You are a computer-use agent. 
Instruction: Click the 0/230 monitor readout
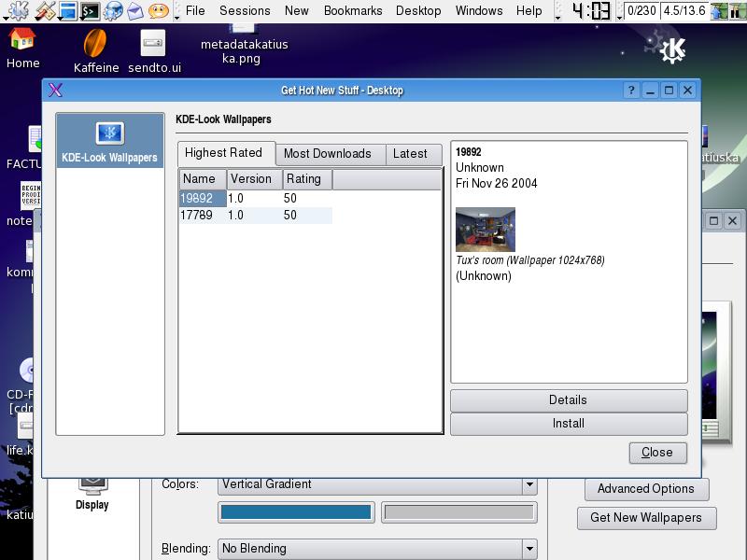pos(641,10)
